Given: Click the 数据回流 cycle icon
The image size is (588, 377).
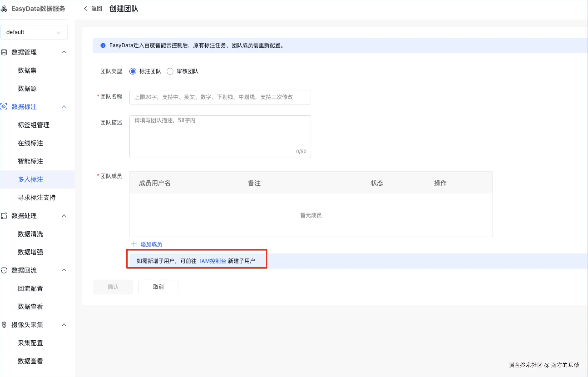Looking at the screenshot, I should click(4, 270).
